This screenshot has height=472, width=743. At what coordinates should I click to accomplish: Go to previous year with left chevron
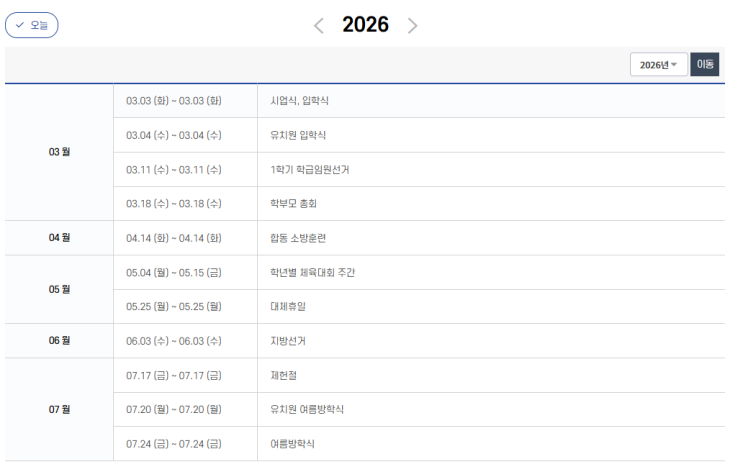pyautogui.click(x=319, y=26)
